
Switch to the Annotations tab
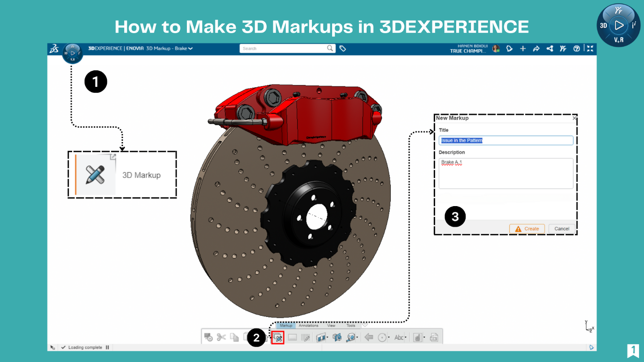[308, 326]
